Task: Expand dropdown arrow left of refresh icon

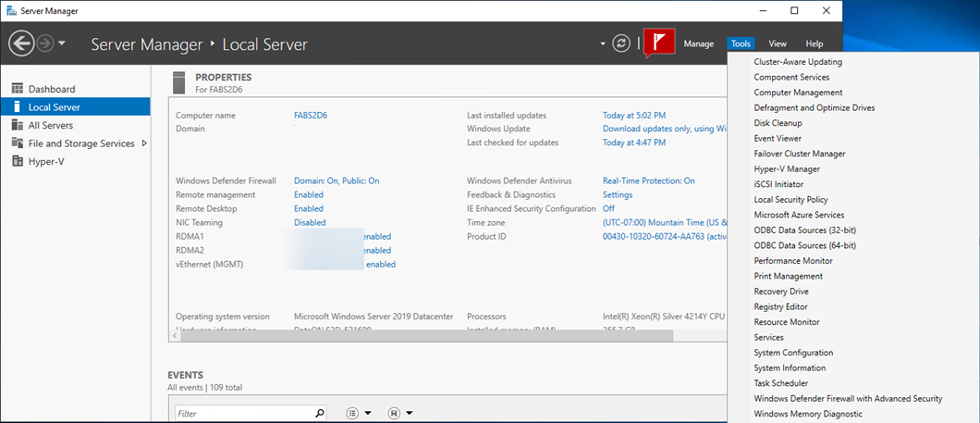Action: [x=603, y=44]
